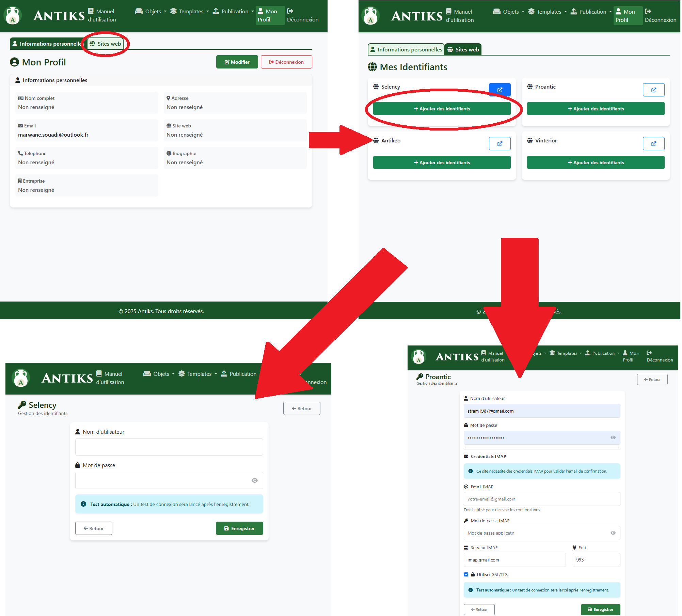This screenshot has width=682, height=616.
Task: Click Ajouter des identifiants under Selency
Action: pyautogui.click(x=442, y=109)
